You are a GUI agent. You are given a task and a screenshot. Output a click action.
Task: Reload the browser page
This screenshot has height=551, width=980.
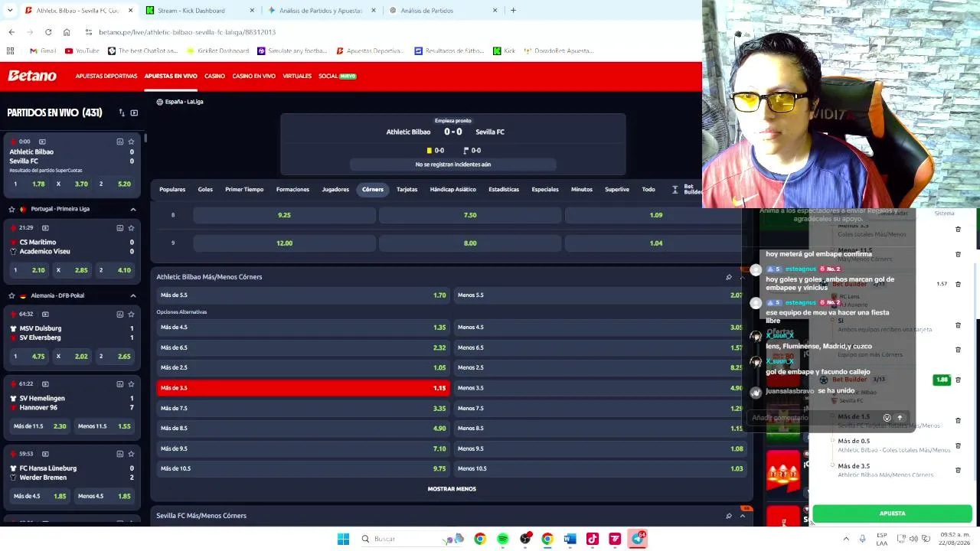[x=48, y=32]
